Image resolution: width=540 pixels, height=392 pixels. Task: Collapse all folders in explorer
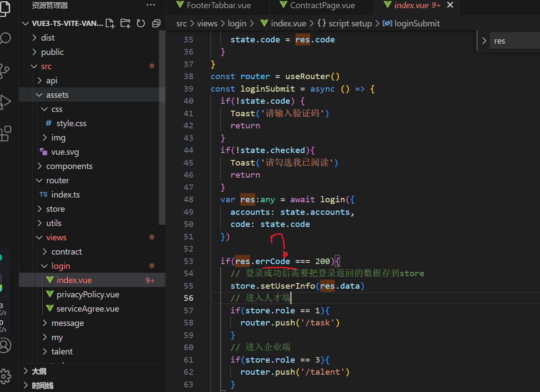[x=156, y=23]
